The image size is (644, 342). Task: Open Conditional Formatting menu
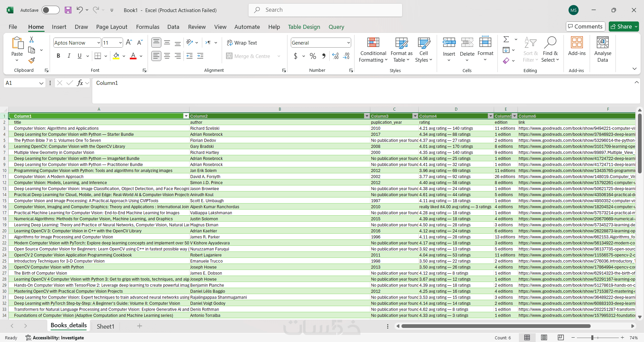click(373, 50)
